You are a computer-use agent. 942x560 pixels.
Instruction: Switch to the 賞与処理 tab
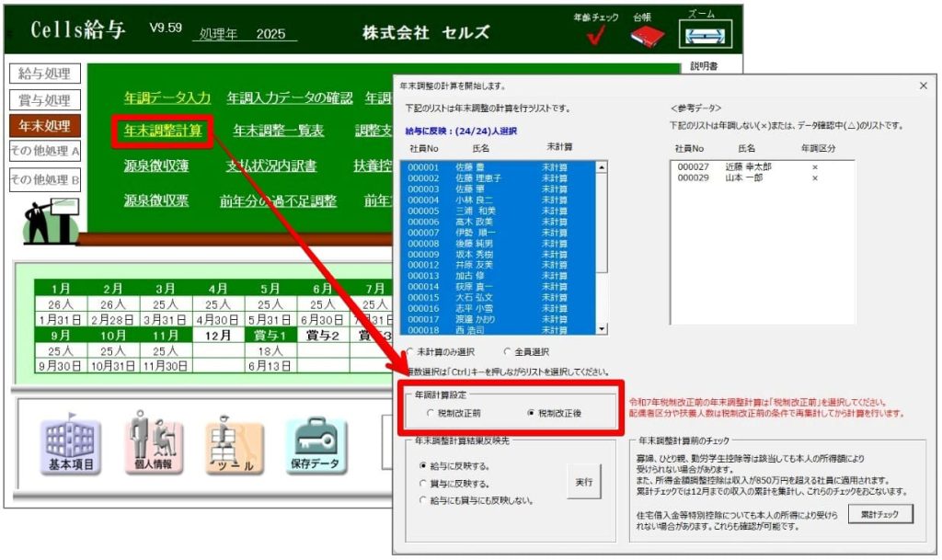click(x=44, y=99)
